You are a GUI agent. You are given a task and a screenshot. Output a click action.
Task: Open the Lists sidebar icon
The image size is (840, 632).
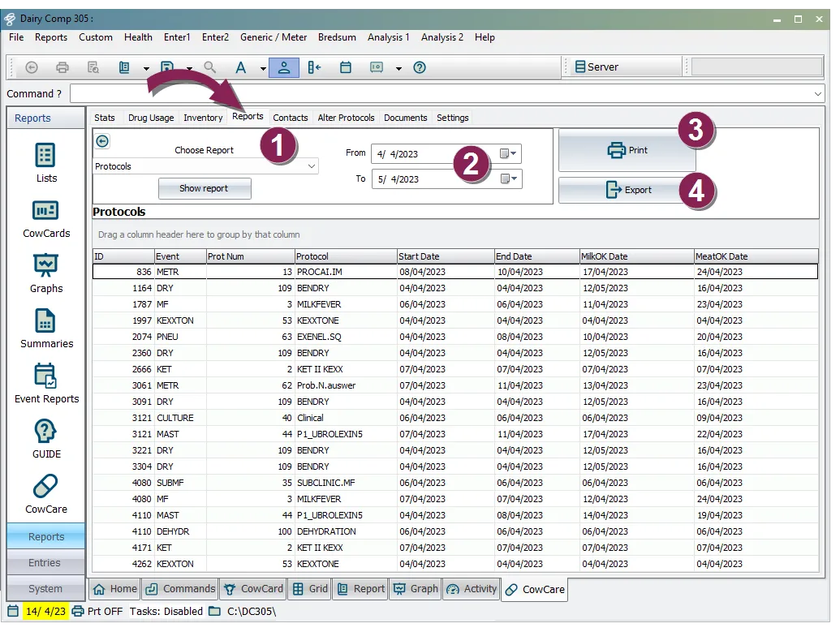(x=45, y=163)
